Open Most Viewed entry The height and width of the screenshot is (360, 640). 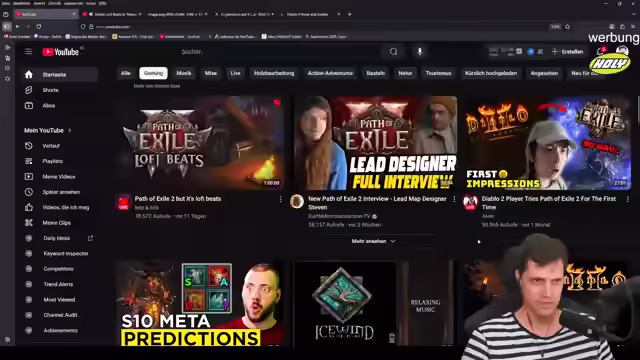tap(60, 300)
